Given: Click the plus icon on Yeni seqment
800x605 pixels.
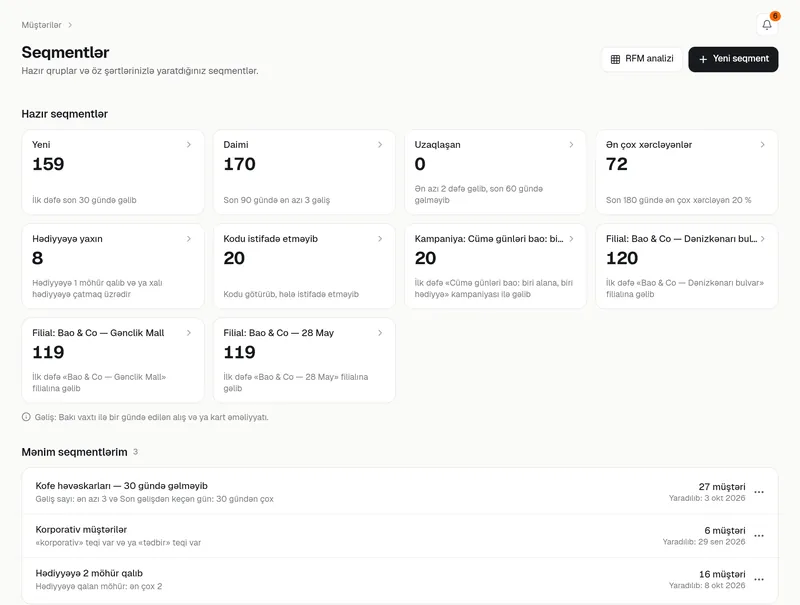Looking at the screenshot, I should 703,59.
